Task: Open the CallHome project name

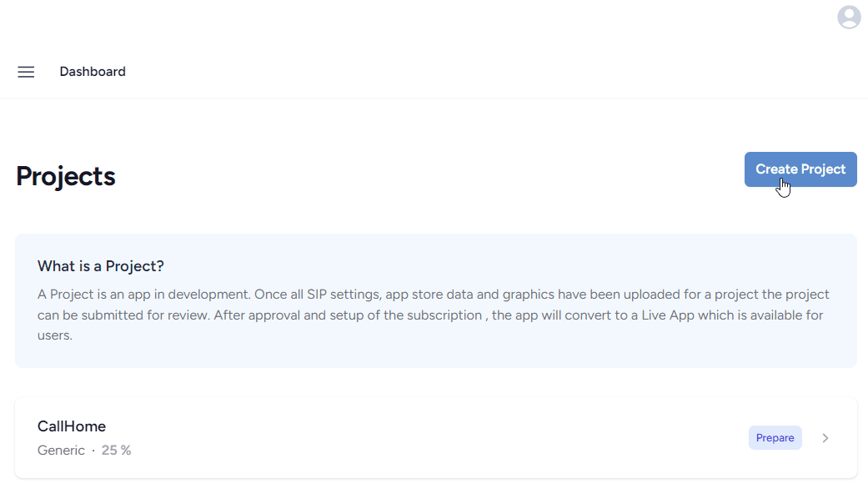Action: (x=72, y=426)
